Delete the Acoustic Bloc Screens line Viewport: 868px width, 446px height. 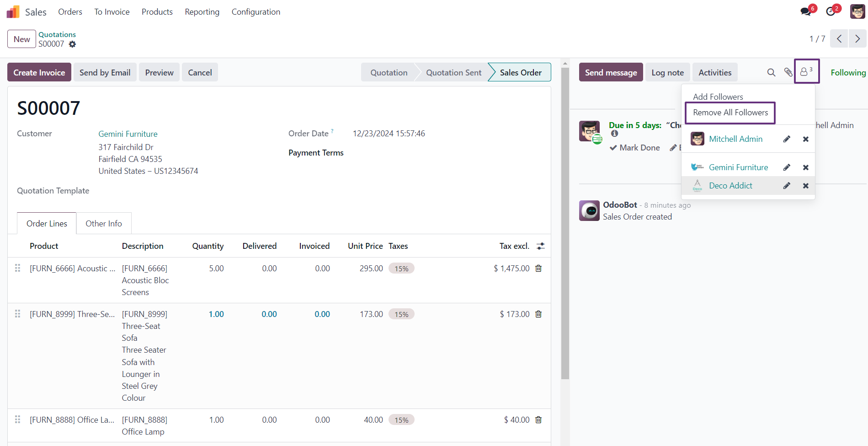click(x=538, y=269)
